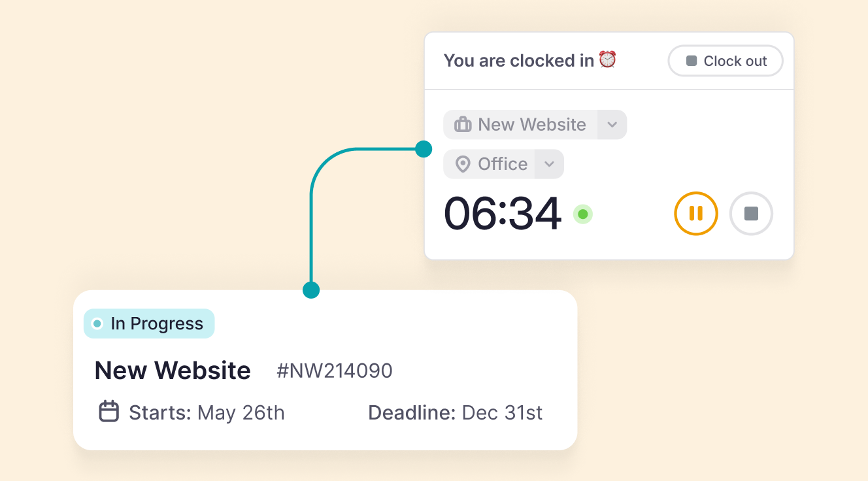Expand the Office location dropdown
The image size is (868, 481).
click(548, 164)
